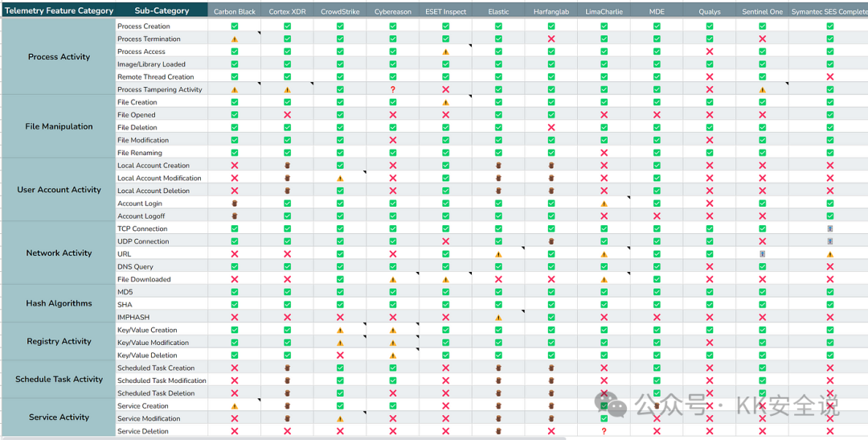Click Cybereason's question mark for Process Tampering Activity
This screenshot has height=440, width=868.
pyautogui.click(x=393, y=90)
